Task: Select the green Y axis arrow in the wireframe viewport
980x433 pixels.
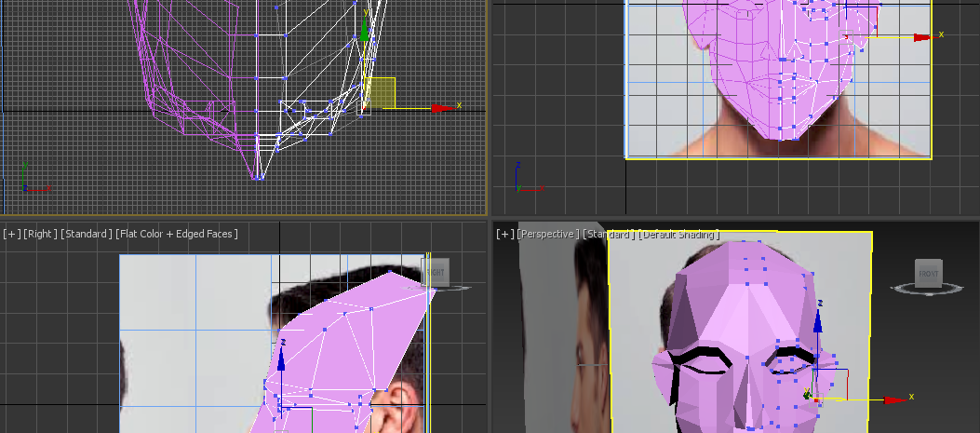Action: pos(365,28)
